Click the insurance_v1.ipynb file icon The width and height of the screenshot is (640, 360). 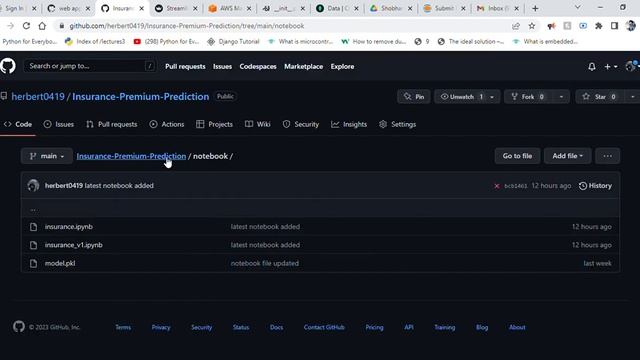pyautogui.click(x=33, y=245)
